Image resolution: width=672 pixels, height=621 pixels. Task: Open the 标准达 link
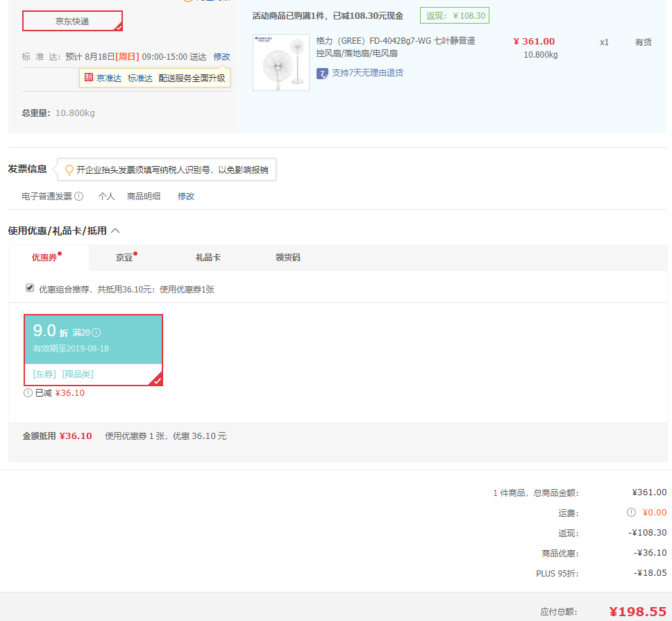pos(140,78)
